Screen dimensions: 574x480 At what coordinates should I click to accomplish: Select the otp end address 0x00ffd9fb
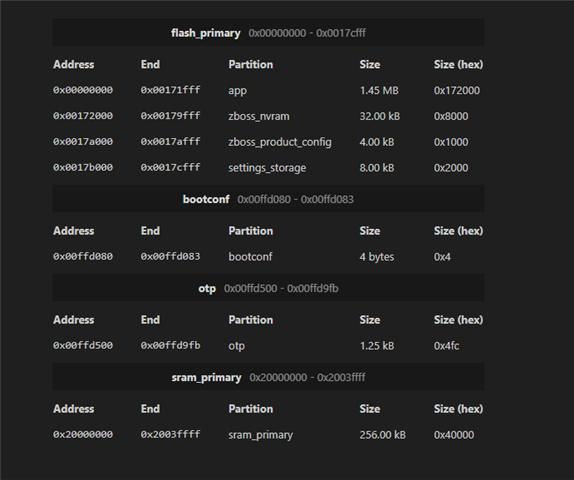[171, 345]
